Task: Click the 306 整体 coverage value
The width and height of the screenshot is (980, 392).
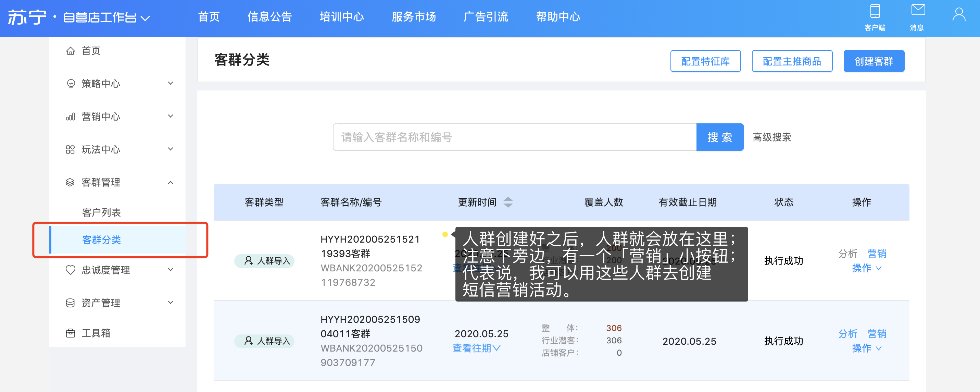Action: [614, 328]
